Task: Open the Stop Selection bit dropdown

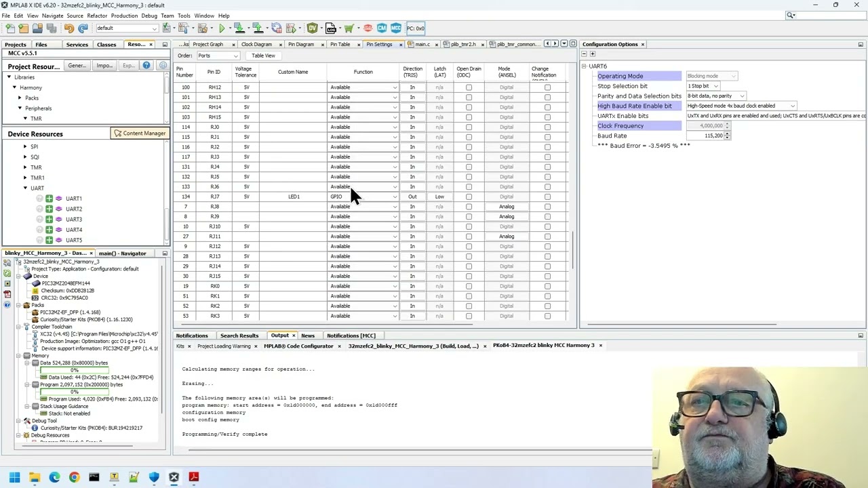Action: [x=703, y=86]
